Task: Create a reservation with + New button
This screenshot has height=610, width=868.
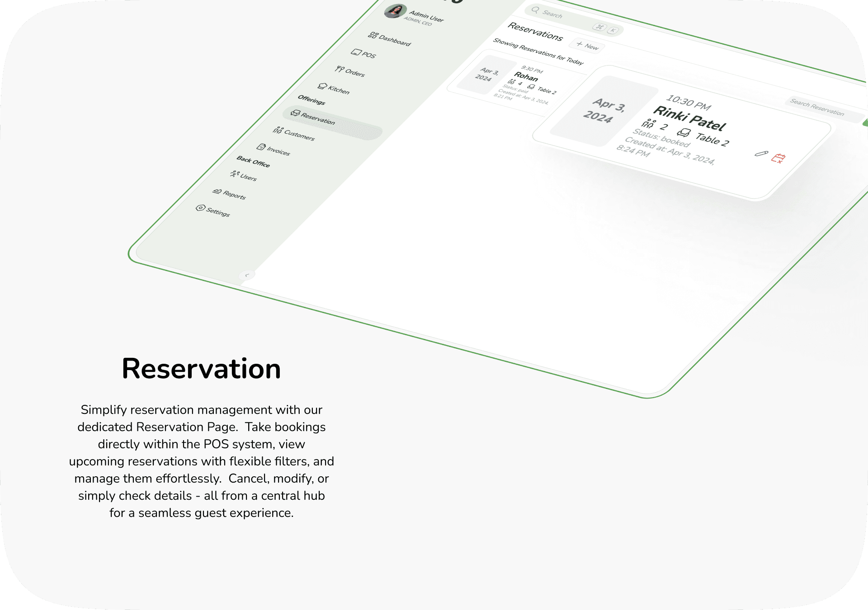Action: pyautogui.click(x=587, y=45)
